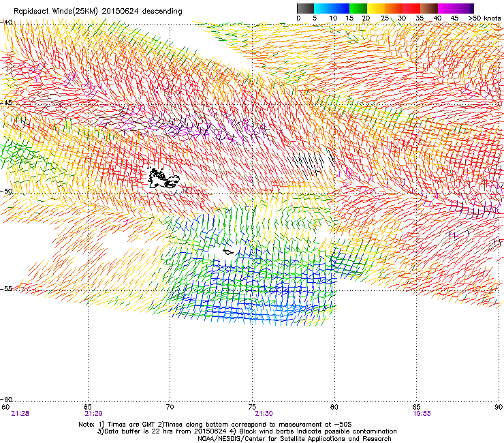Click the yellow 20-25 knots legend swatch
Screen dimensions: 504x443
coord(376,8)
